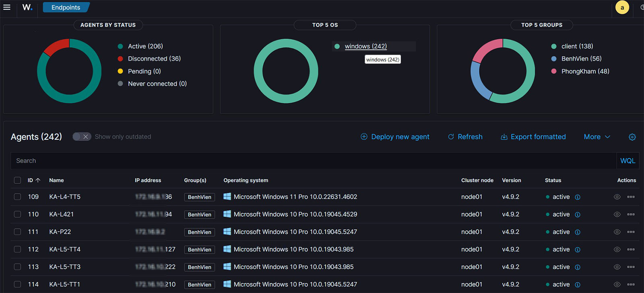Open more actions menu for KA-L5-TT3
Screen dimensions: 644x293
point(631,267)
